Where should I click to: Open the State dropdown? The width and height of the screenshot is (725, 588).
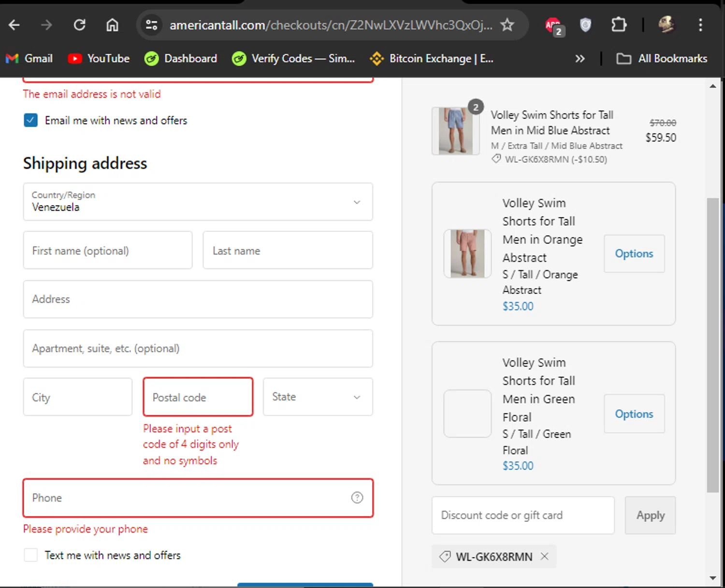[318, 397]
